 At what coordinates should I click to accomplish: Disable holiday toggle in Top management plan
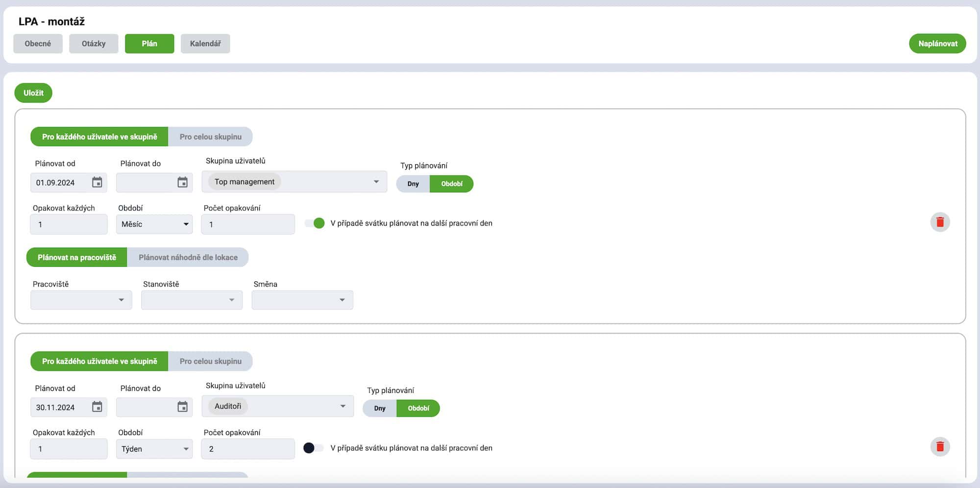(x=315, y=223)
